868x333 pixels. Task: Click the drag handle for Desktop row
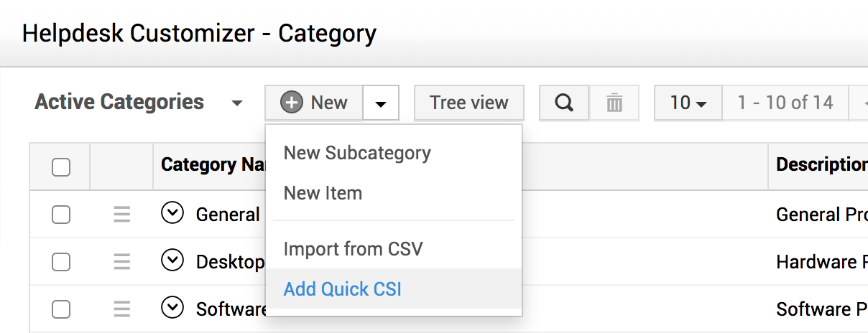(122, 261)
